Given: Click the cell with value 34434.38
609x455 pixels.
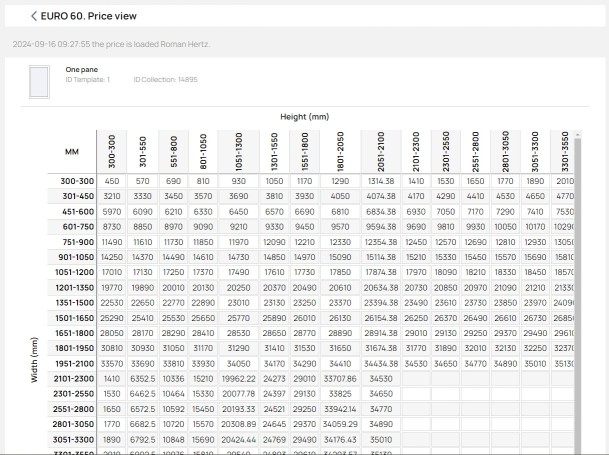Looking at the screenshot, I should pos(381,364).
